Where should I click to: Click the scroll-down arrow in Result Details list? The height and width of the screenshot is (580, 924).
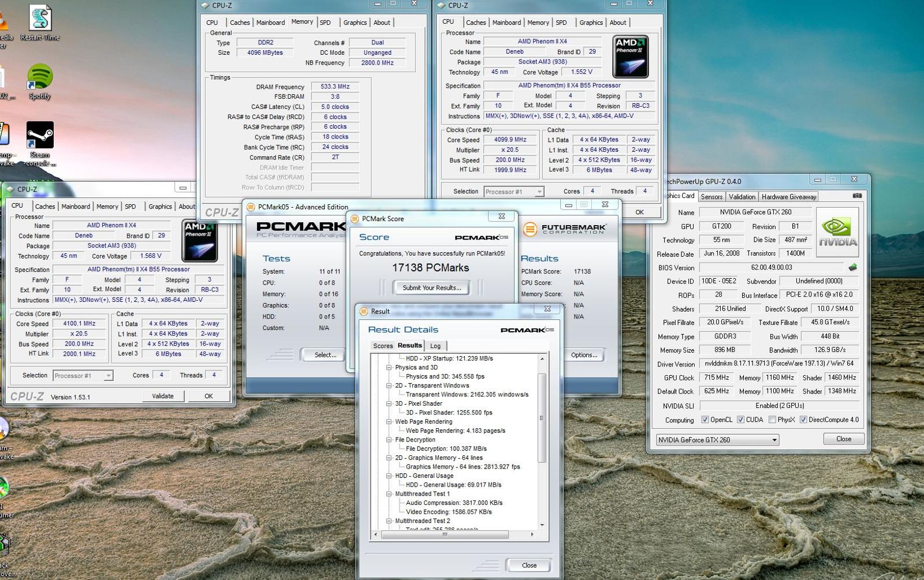coord(542,525)
